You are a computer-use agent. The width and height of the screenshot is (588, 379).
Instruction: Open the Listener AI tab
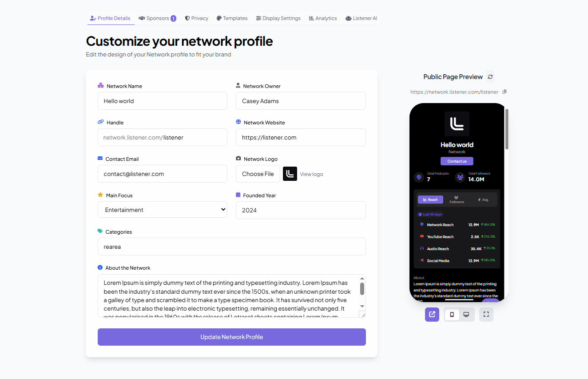coord(361,18)
